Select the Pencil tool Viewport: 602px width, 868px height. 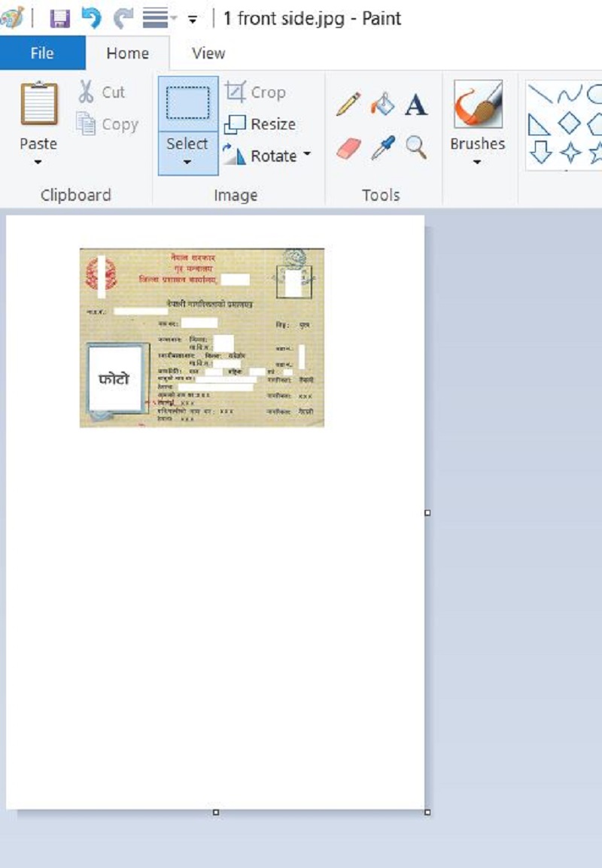tap(348, 104)
